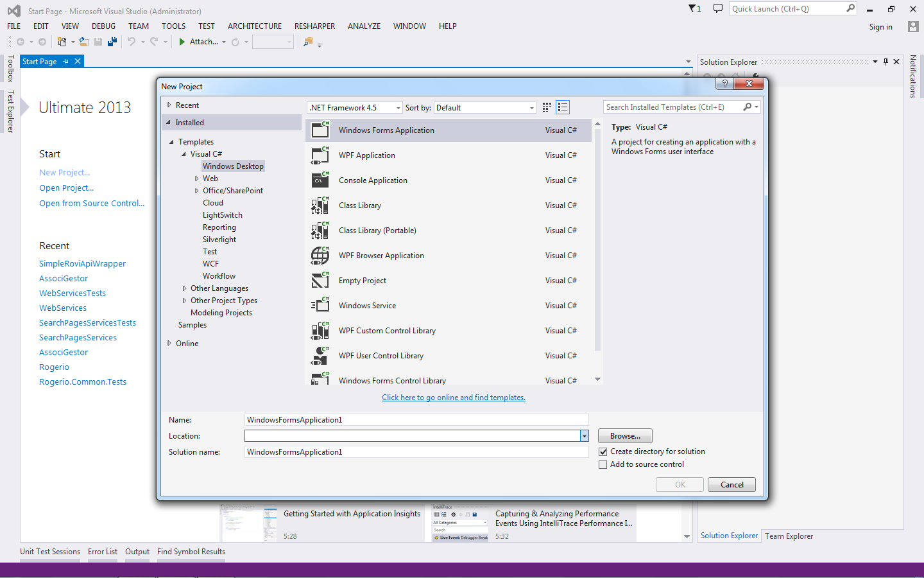
Task: Click the Quick Launch search magnifier icon
Action: [x=851, y=8]
